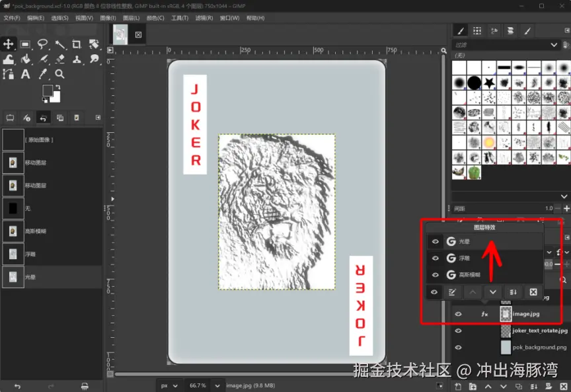The height and width of the screenshot is (392, 571).
Task: Open the white background color swatch
Action: (x=56, y=98)
